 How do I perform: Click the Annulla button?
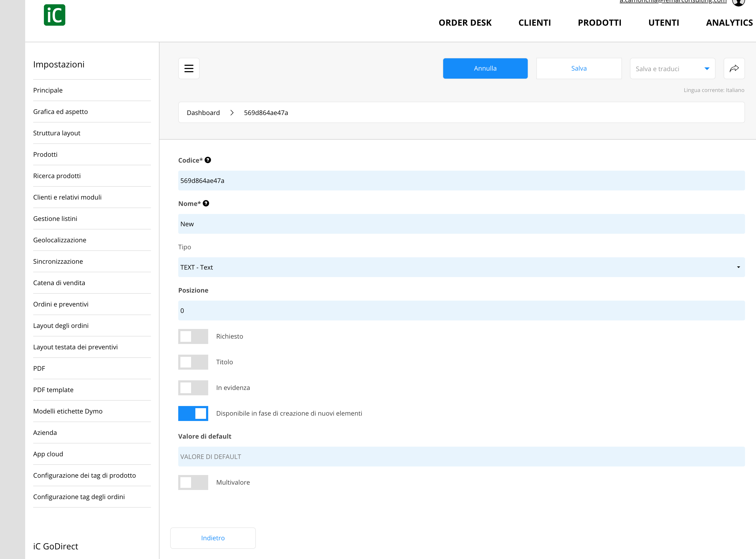pyautogui.click(x=485, y=68)
